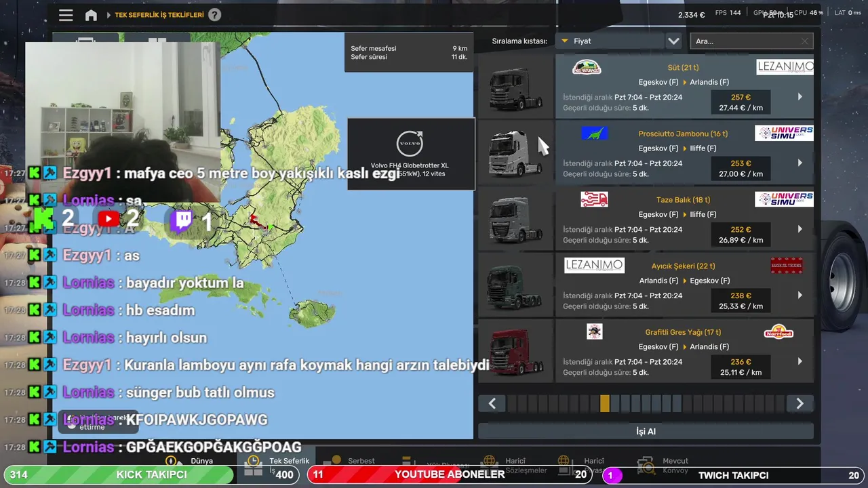Flip sort order triangle beside Fiyat
Screen dimensions: 868x488
564,41
